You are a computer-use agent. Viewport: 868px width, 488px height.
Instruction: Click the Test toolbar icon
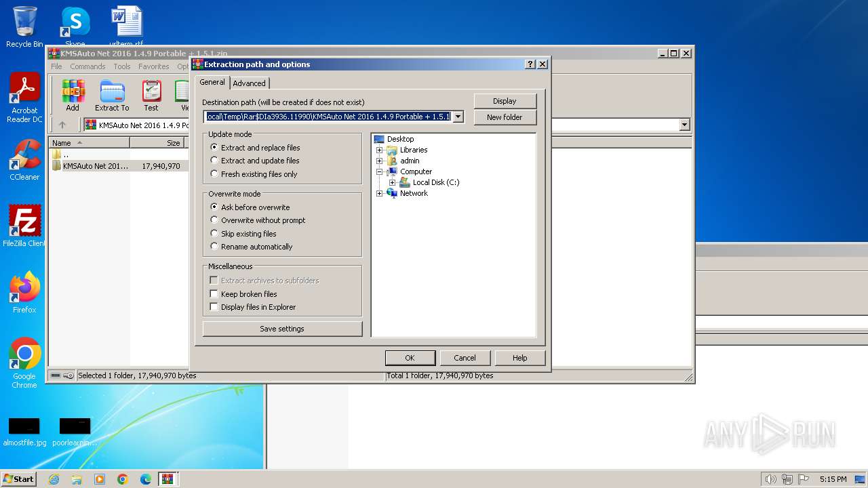tap(151, 96)
